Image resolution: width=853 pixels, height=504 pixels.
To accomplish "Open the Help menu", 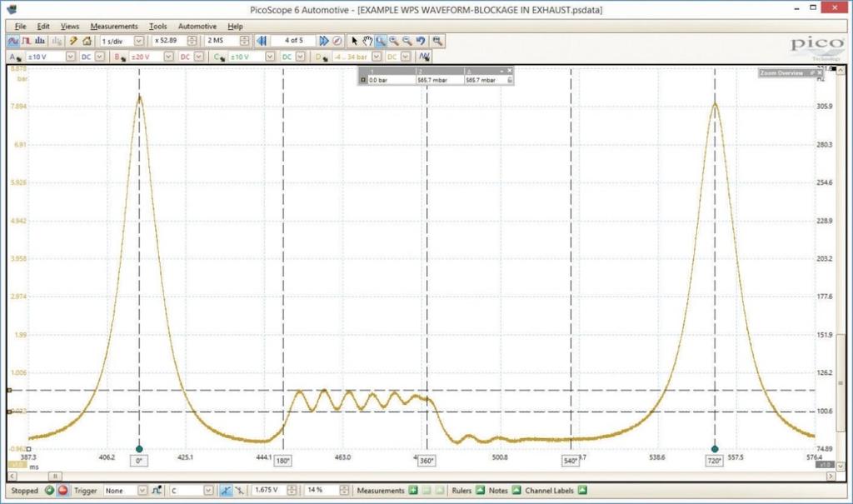I will click(235, 26).
